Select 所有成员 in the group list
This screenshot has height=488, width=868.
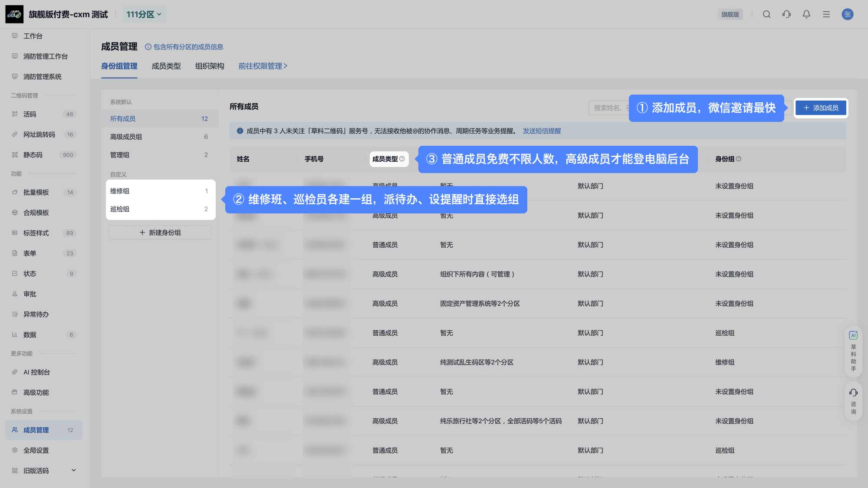(159, 118)
